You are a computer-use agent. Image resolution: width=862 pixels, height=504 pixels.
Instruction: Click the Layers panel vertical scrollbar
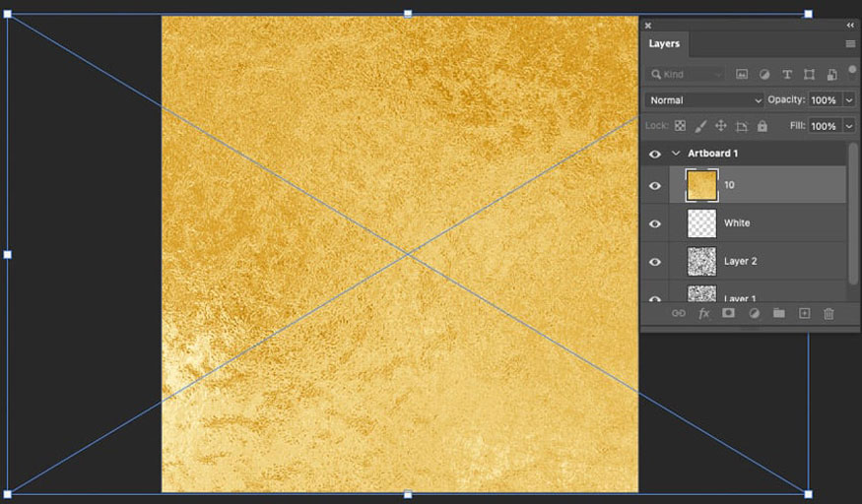pos(853,215)
